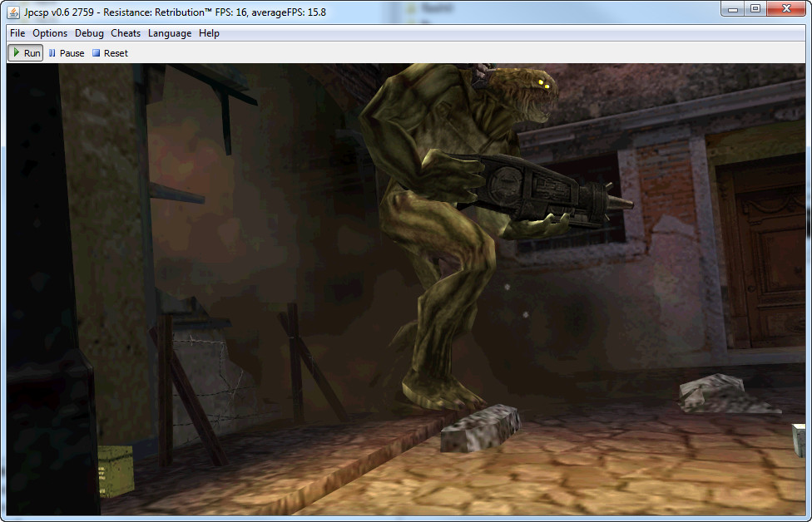Open the Cheats menu
This screenshot has width=812, height=522.
point(126,33)
